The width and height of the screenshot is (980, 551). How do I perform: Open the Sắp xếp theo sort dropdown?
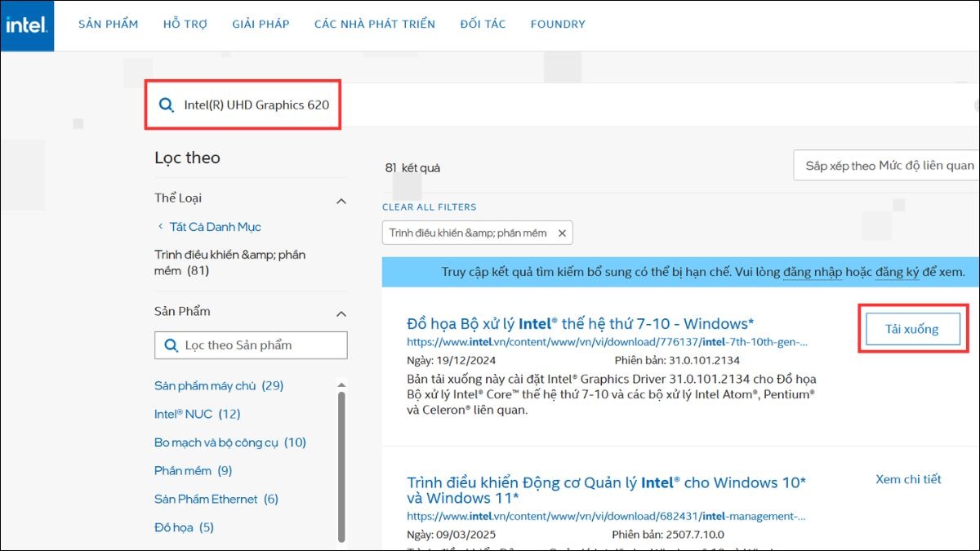[887, 166]
